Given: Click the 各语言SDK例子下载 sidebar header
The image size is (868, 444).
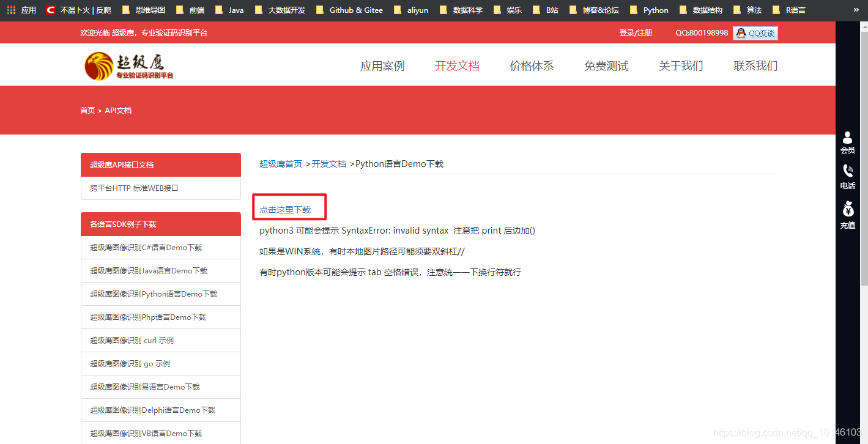Looking at the screenshot, I should tap(161, 224).
